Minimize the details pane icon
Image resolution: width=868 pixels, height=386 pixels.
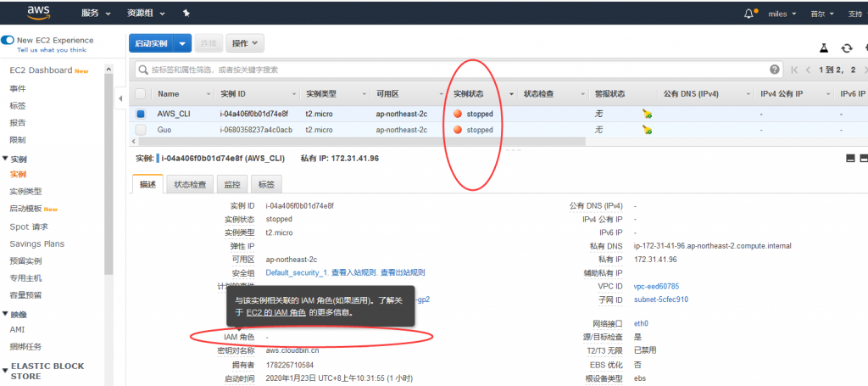851,159
